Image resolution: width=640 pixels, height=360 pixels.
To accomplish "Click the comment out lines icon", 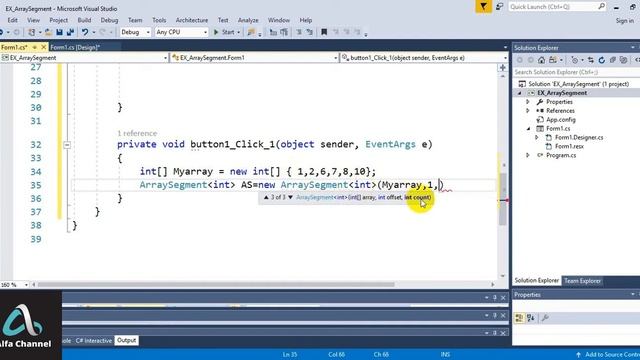I will pyautogui.click(x=299, y=32).
